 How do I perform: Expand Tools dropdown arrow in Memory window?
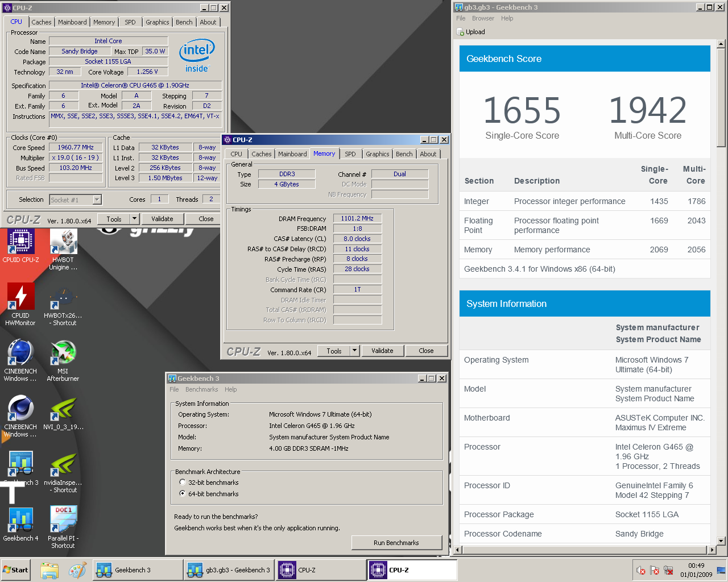[354, 351]
